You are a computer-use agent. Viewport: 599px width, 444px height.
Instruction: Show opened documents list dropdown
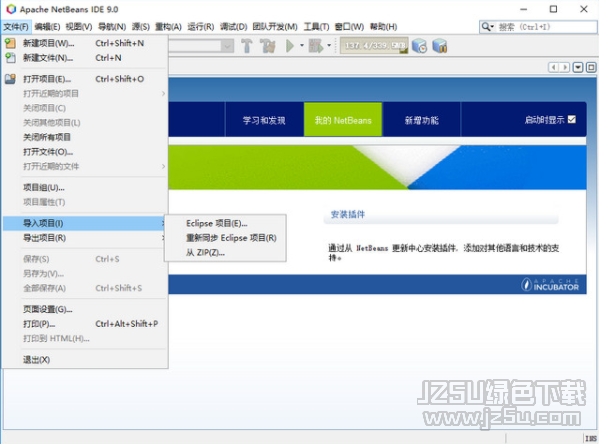(x=578, y=68)
